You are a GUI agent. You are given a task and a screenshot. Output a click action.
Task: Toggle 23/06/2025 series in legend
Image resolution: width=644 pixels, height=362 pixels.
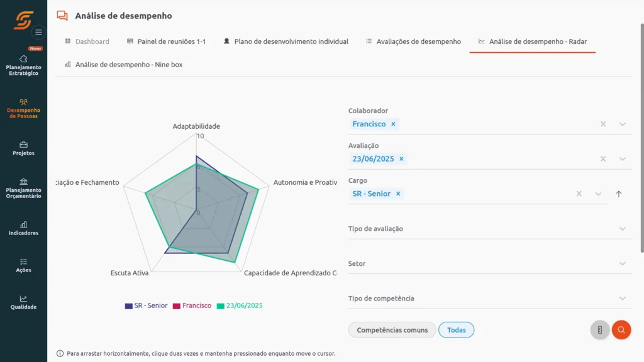point(240,306)
